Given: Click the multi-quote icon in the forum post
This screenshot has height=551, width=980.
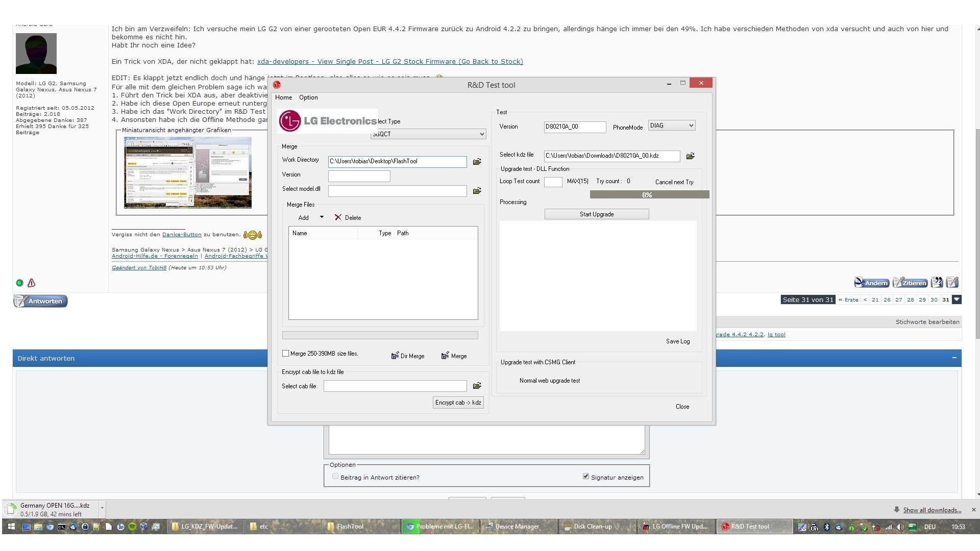Looking at the screenshot, I should (937, 282).
